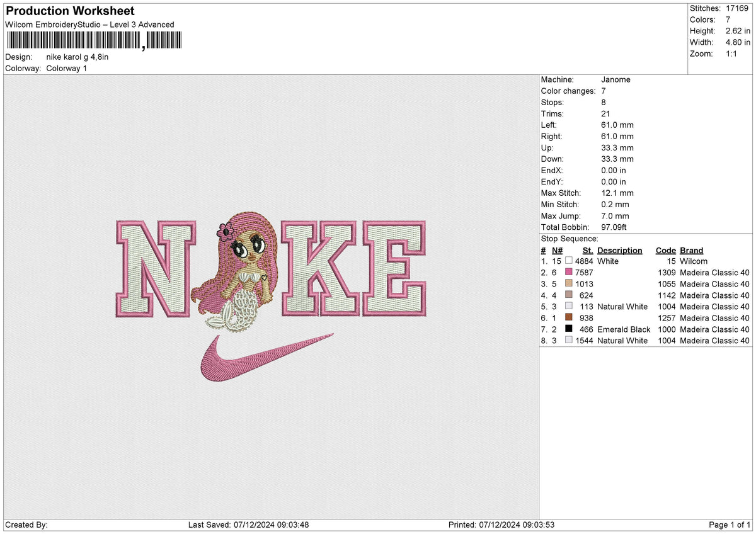Click the 'Stop Sequence:' heading
This screenshot has height=534, width=756.
click(x=570, y=239)
